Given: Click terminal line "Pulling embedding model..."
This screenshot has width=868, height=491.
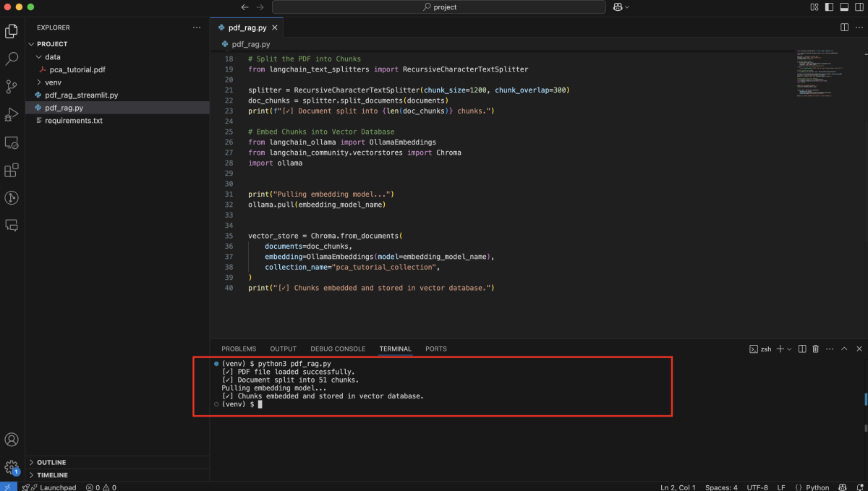Looking at the screenshot, I should point(274,388).
